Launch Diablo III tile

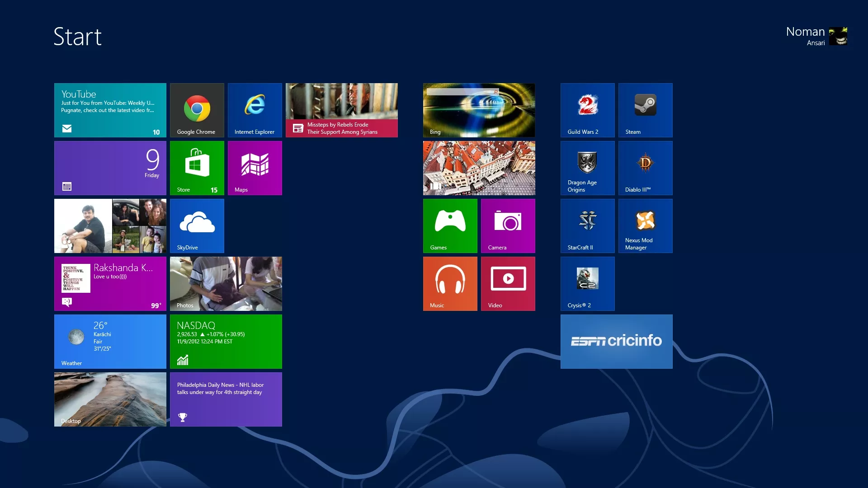pos(646,168)
